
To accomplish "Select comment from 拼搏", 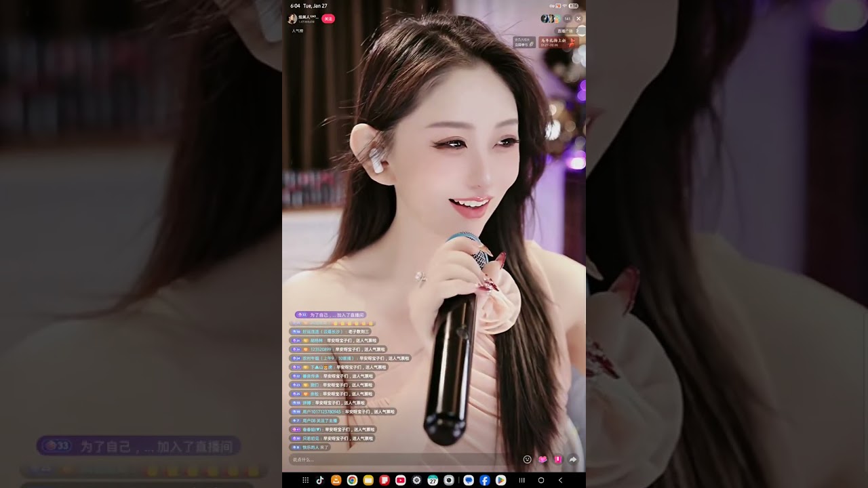I will tap(328, 403).
